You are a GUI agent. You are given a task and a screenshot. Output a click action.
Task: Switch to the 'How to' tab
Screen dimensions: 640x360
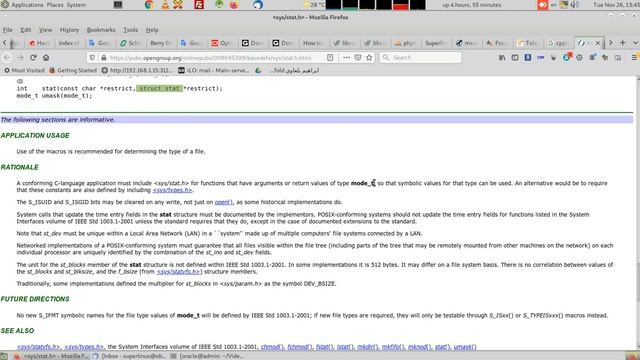coord(313,43)
